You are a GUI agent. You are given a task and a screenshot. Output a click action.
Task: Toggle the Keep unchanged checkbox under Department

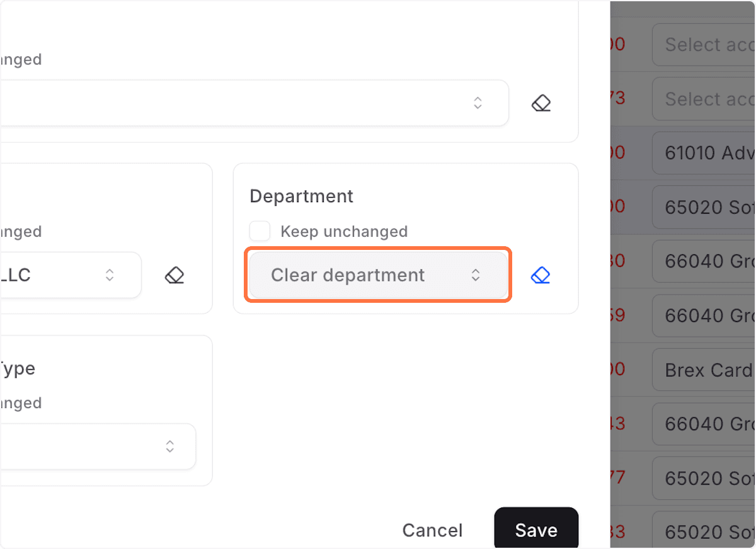click(260, 231)
